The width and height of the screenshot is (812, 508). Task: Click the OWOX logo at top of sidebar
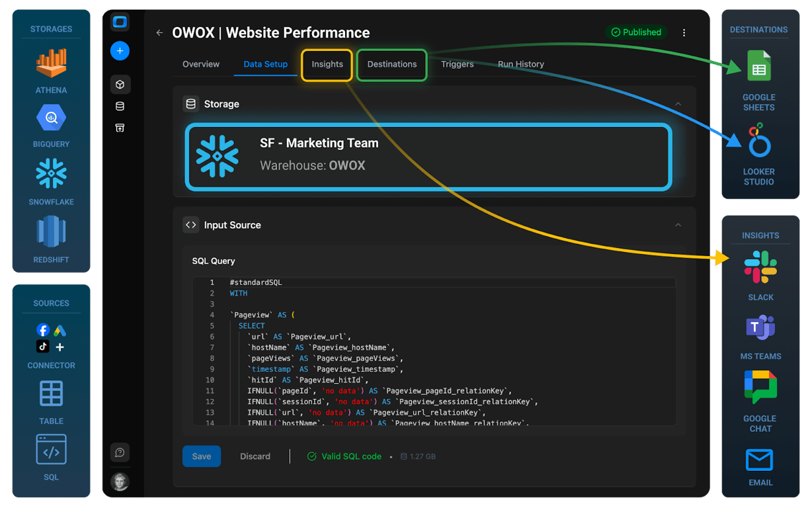click(120, 22)
